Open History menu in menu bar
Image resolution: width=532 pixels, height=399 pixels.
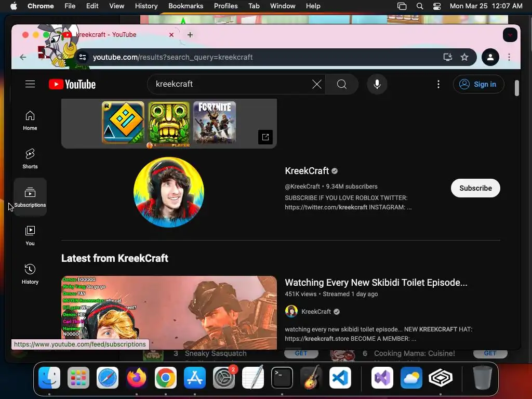146,6
